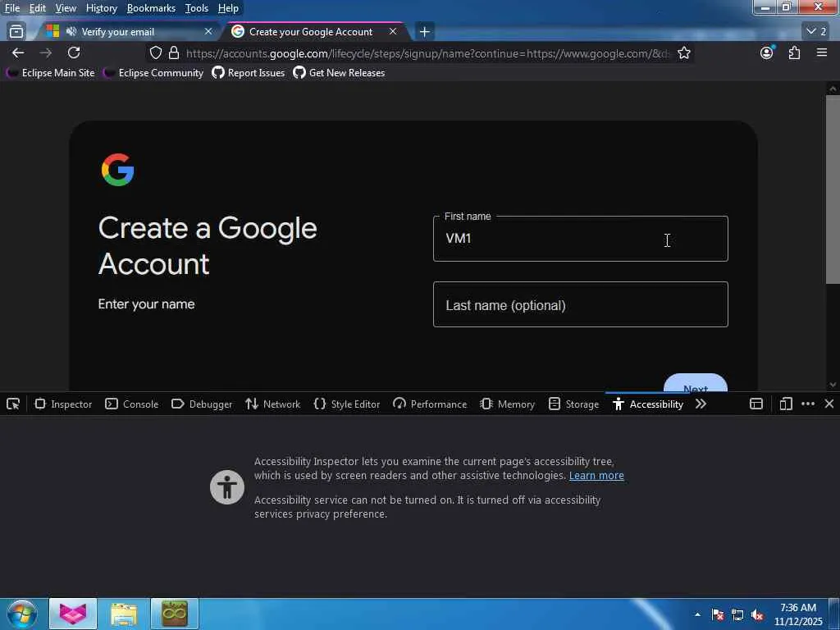Open the network tray icon

pos(737,615)
